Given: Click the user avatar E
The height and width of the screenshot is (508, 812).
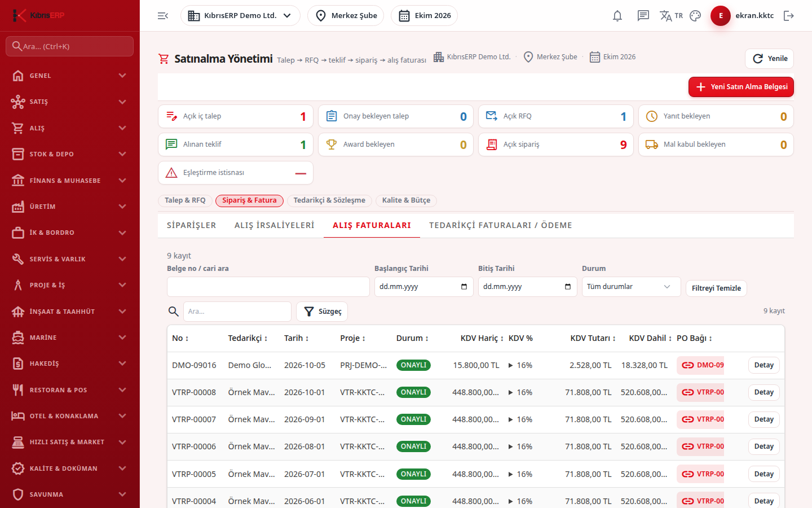Looking at the screenshot, I should point(721,16).
